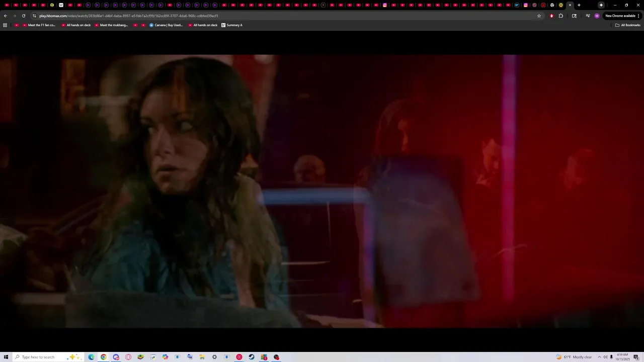This screenshot has width=644, height=362.
Task: Open Steam from the taskbar
Action: pos(252,357)
